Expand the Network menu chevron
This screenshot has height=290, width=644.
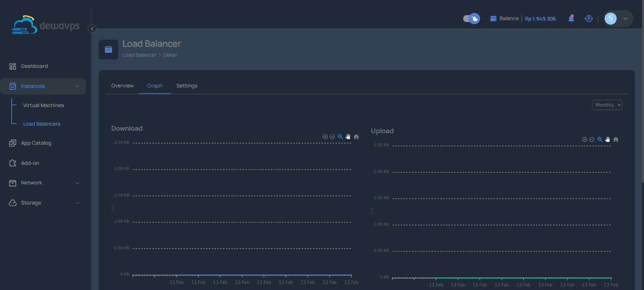[x=77, y=183]
